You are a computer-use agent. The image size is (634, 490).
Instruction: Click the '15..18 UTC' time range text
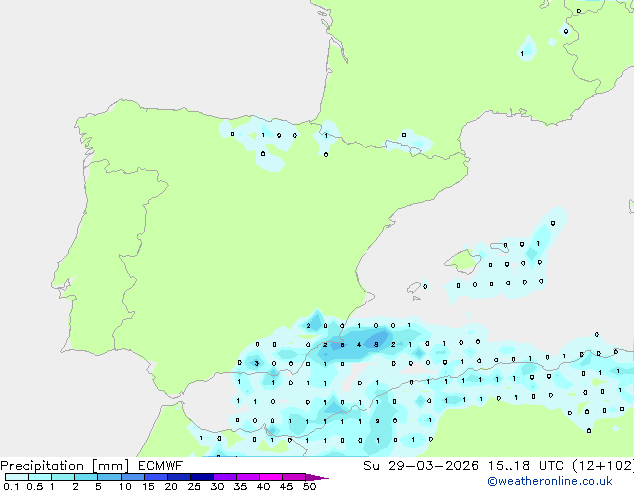pos(526,465)
